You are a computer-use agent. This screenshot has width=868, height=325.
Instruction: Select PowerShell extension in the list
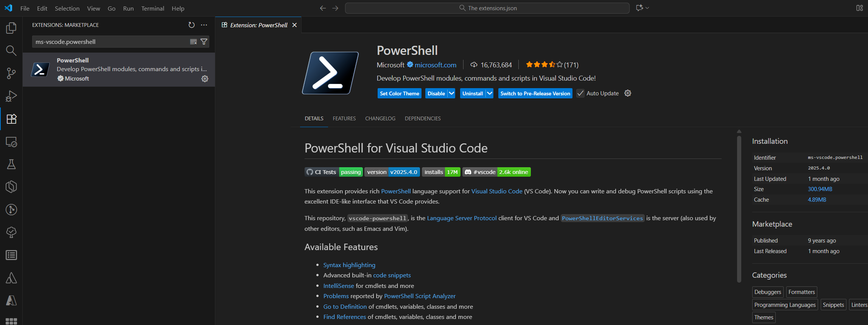(x=119, y=70)
